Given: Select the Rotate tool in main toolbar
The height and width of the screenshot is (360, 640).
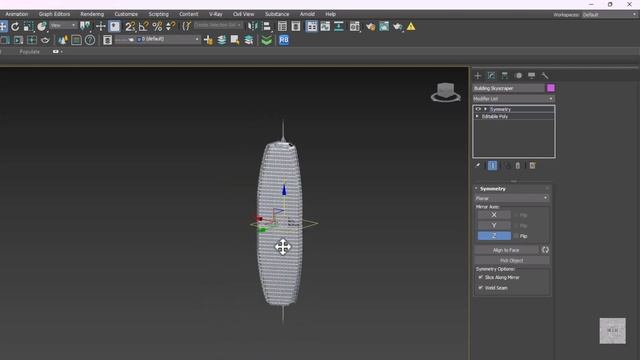Looking at the screenshot, I should pos(15,27).
